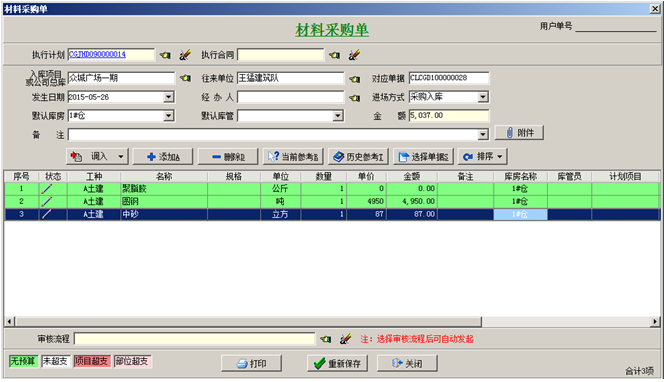Click lookup icon beside 往来单位 field
This screenshot has height=382, width=664.
click(x=354, y=79)
